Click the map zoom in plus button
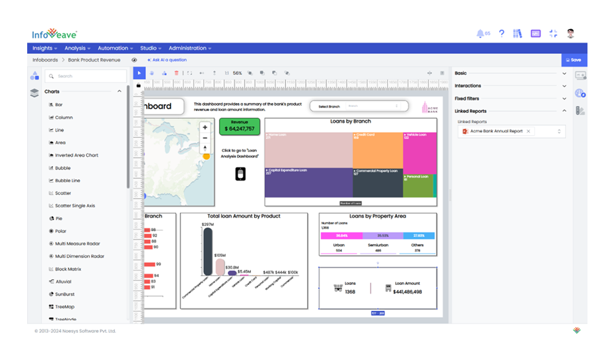615x364 pixels. click(x=205, y=127)
